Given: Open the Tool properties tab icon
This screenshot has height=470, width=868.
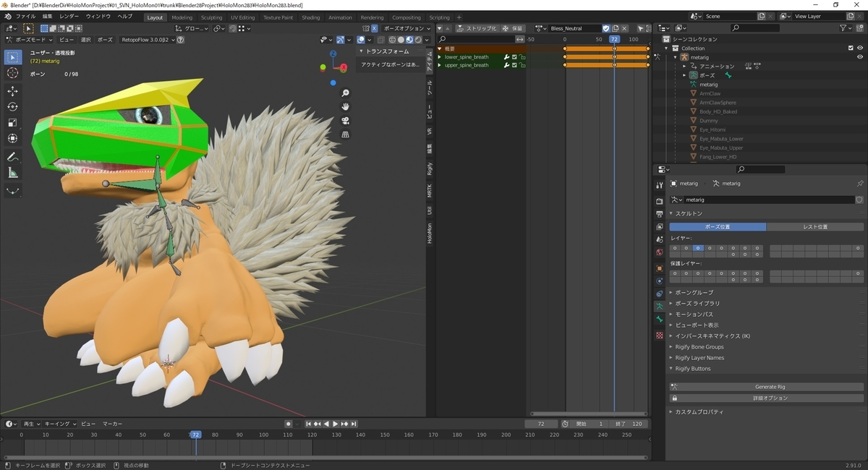Looking at the screenshot, I should click(659, 185).
